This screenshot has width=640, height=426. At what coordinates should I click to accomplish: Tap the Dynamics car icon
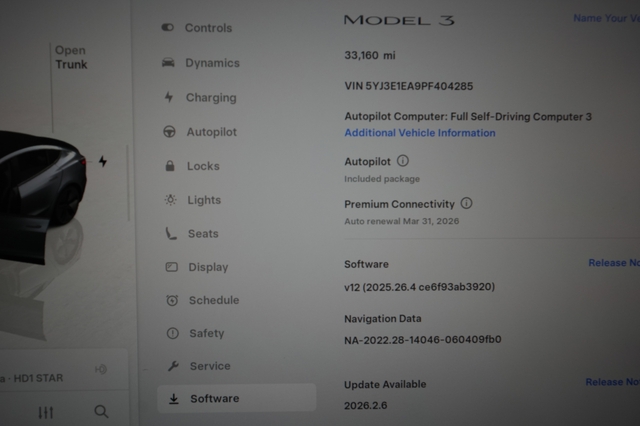168,62
